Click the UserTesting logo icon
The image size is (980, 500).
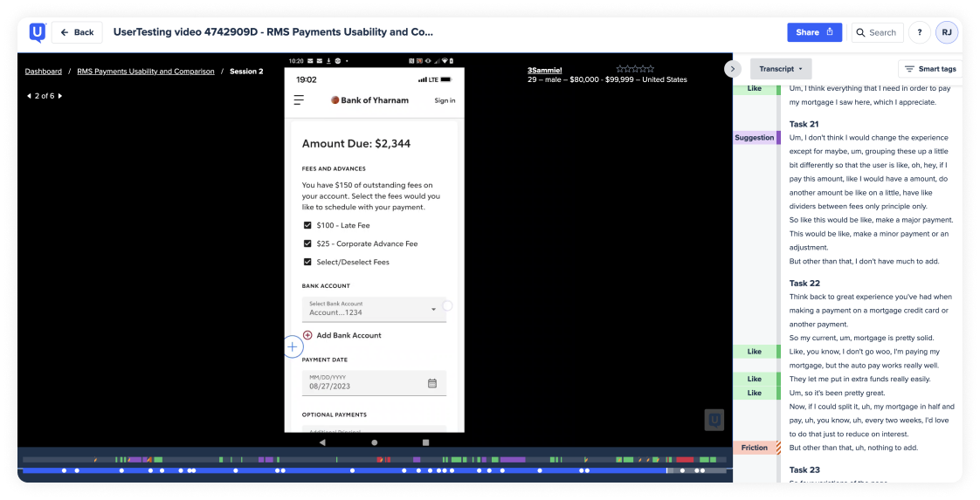point(37,32)
